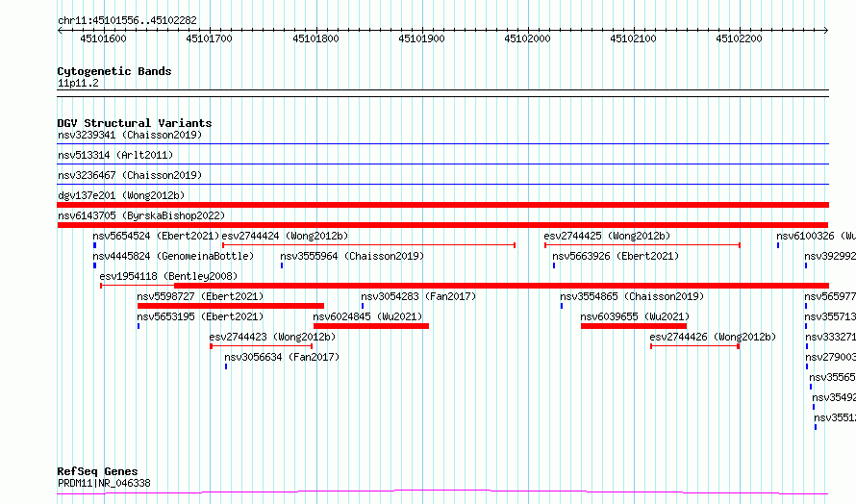Select the red bar under nsv6039655

tap(634, 326)
